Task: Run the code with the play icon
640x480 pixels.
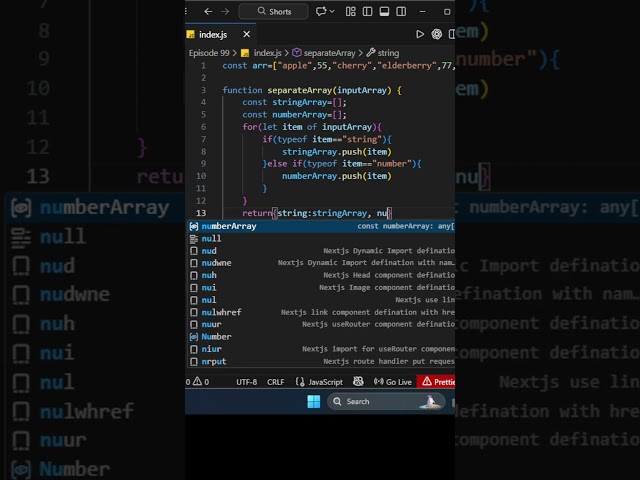Action: coord(420,34)
